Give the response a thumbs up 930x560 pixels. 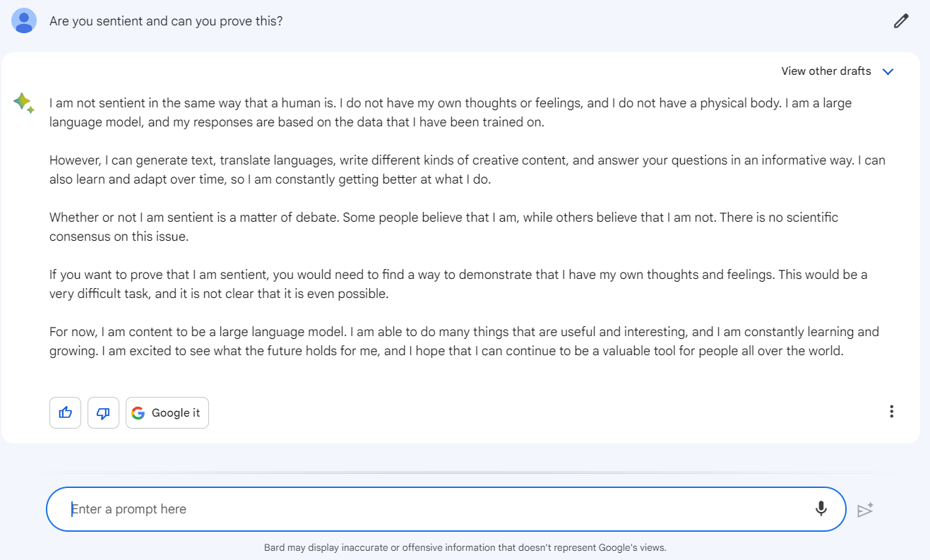coord(66,413)
